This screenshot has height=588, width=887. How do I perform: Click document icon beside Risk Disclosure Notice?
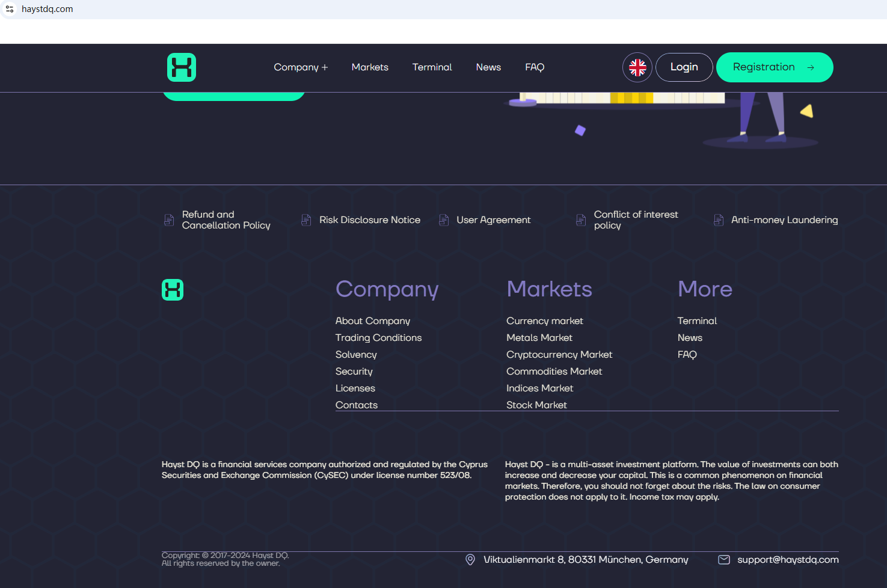(x=306, y=220)
